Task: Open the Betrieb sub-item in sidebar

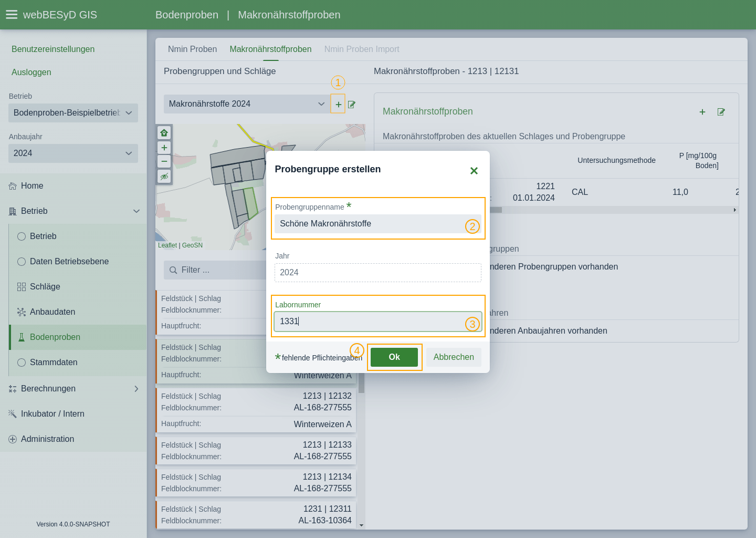Action: pyautogui.click(x=78, y=236)
